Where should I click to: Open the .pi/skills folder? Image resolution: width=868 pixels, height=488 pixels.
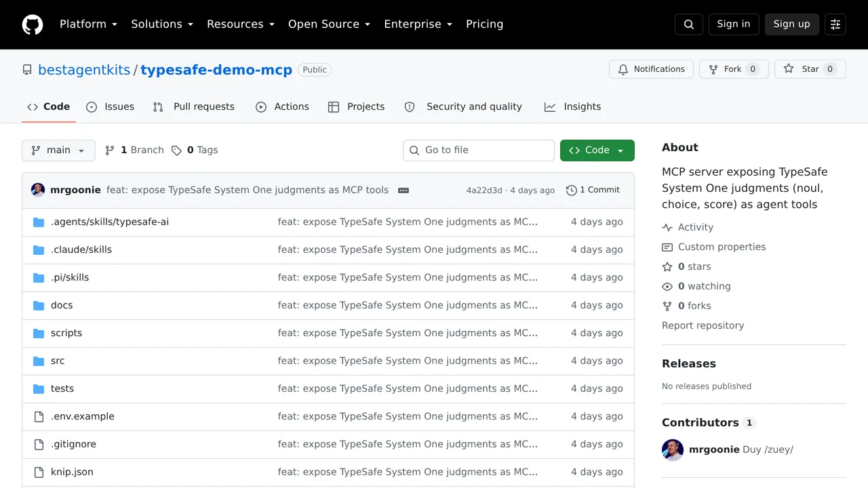pyautogui.click(x=70, y=278)
